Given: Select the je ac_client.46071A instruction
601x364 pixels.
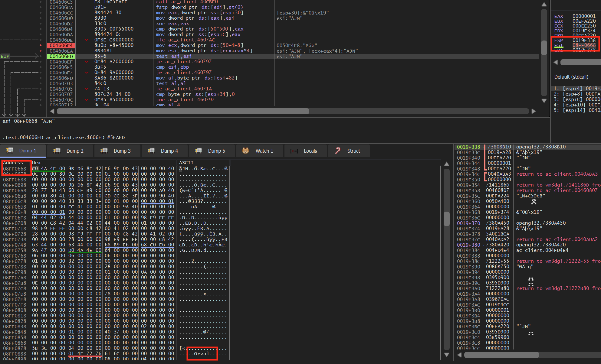Looking at the screenshot, I should 184,89.
